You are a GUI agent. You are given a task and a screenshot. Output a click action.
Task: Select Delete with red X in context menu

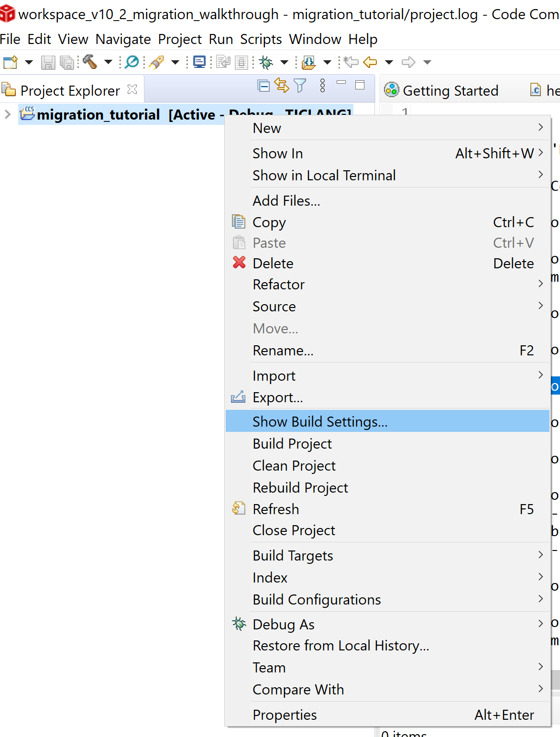click(x=273, y=264)
